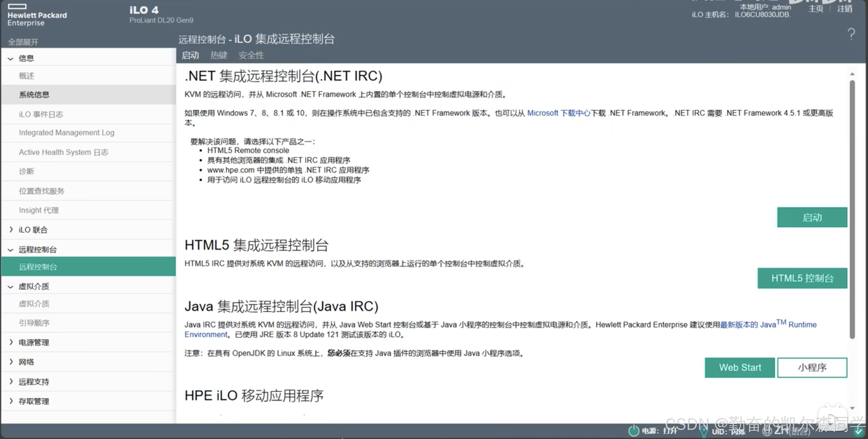Image resolution: width=868 pixels, height=439 pixels.
Task: Switch to the 热键 tab
Action: click(218, 55)
